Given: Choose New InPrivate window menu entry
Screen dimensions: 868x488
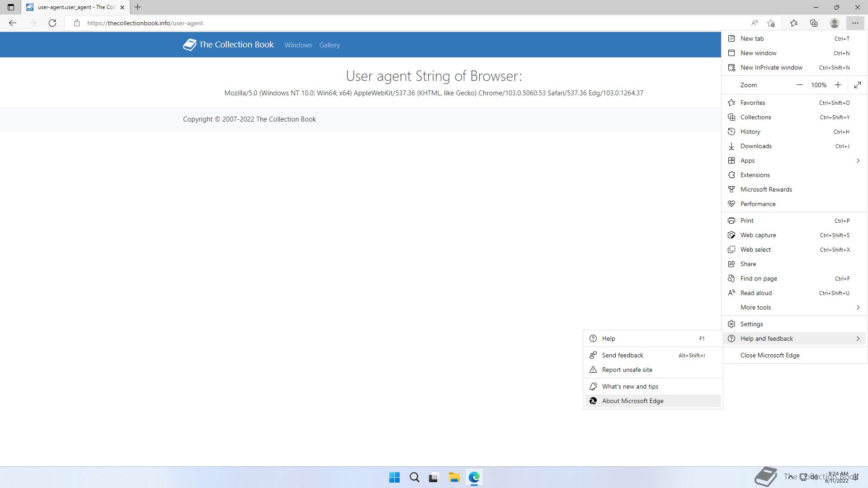Looking at the screenshot, I should coord(771,67).
